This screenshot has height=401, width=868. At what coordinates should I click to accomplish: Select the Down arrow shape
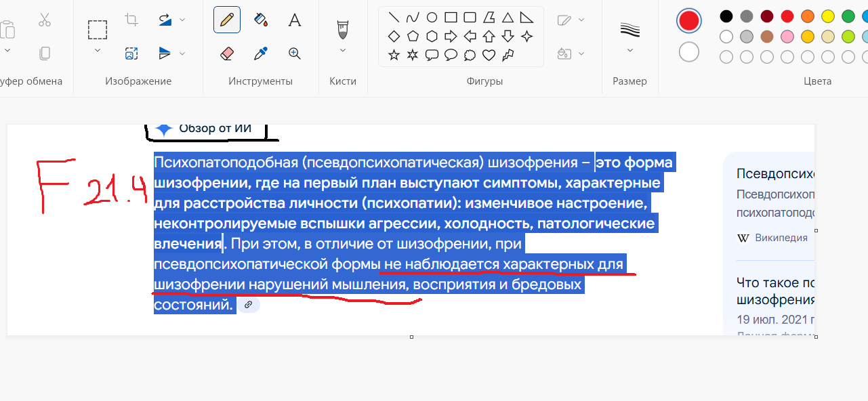point(508,36)
